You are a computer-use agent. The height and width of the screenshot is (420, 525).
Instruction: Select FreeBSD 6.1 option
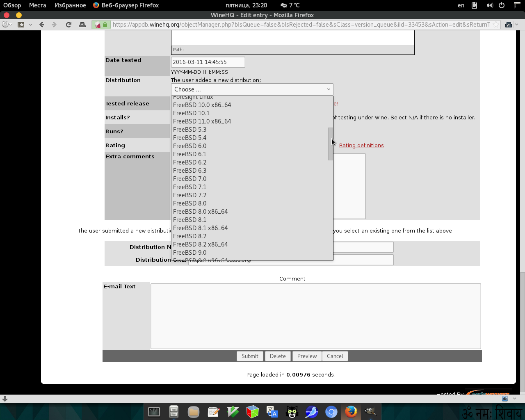coord(249,154)
